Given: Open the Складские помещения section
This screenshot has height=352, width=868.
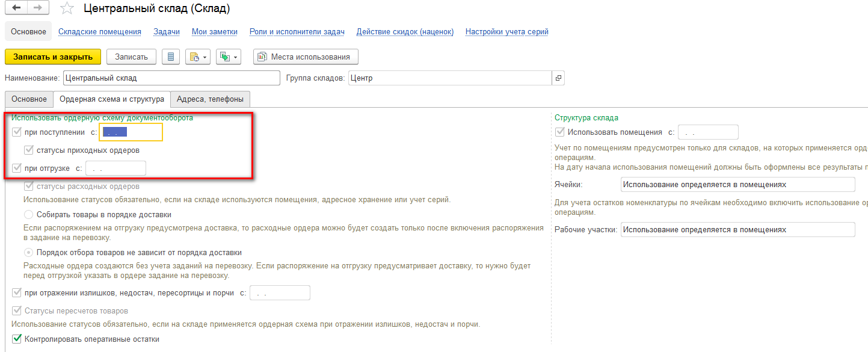Looking at the screenshot, I should pyautogui.click(x=100, y=32).
